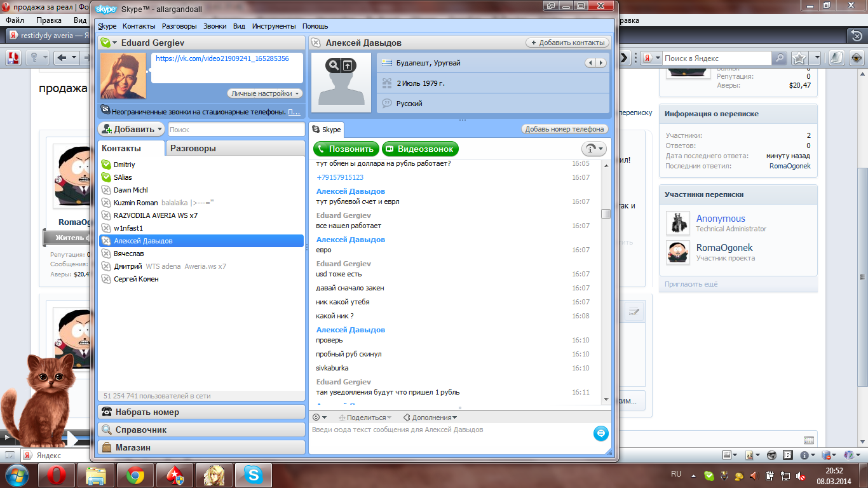Start a voice call with the Позвонить button
This screenshot has height=488, width=868.
[346, 149]
